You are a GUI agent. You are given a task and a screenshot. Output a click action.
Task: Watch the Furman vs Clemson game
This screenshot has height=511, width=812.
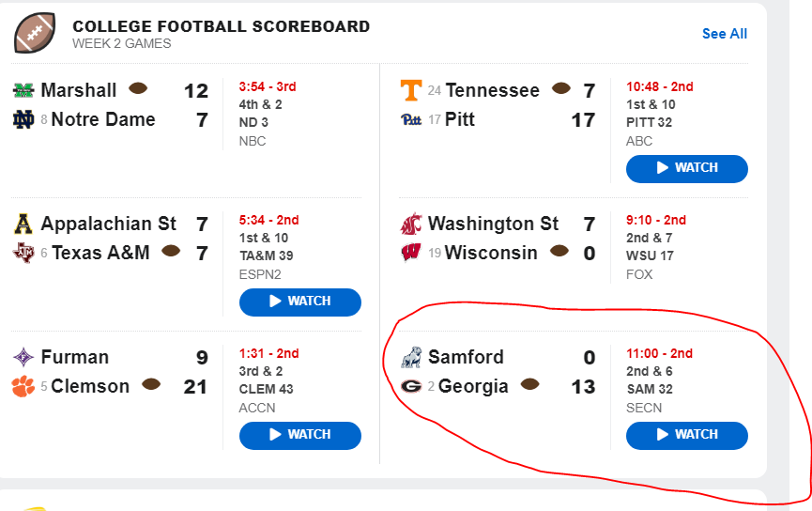[x=299, y=435]
